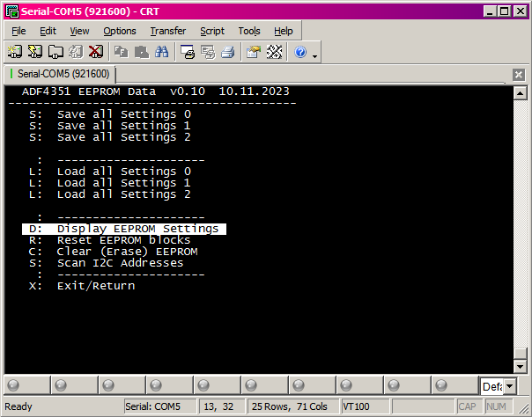Click the 'Reset EEPROM blocks' line
This screenshot has width=532, height=417.
coord(110,240)
